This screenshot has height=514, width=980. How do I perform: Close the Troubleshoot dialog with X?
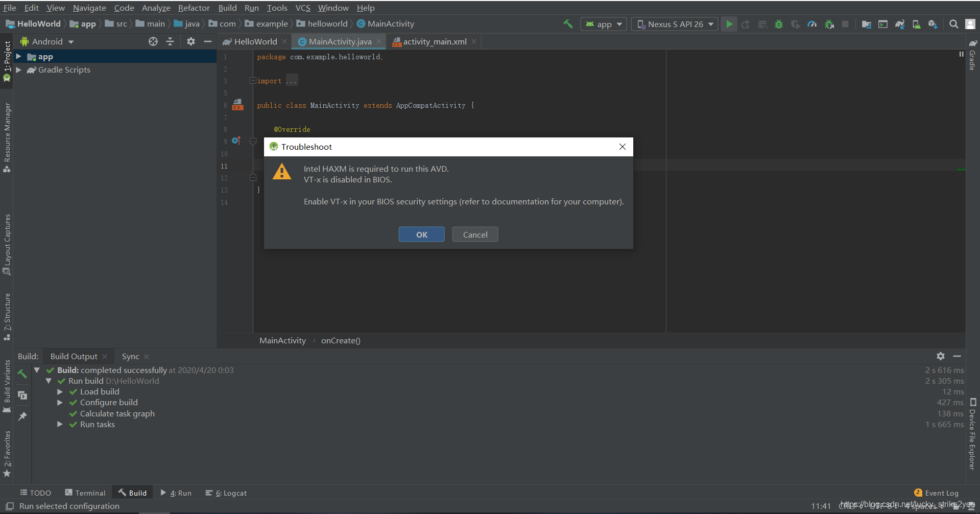coord(623,147)
